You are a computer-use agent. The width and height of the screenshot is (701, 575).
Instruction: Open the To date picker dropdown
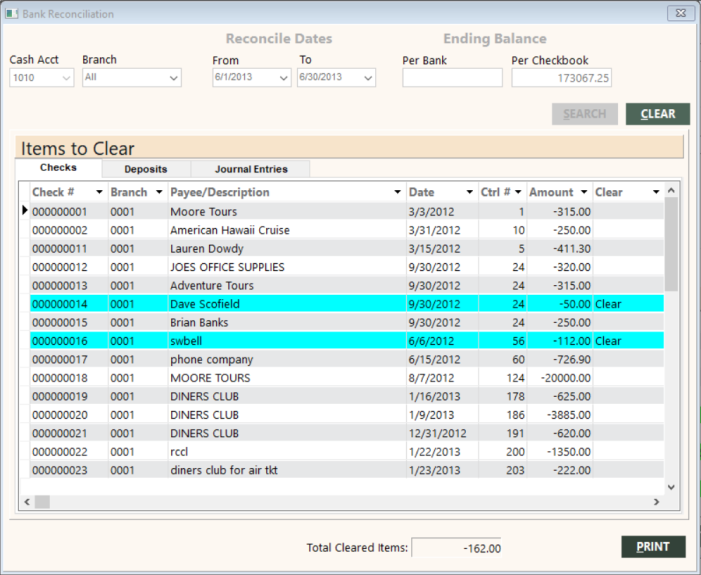click(x=368, y=78)
